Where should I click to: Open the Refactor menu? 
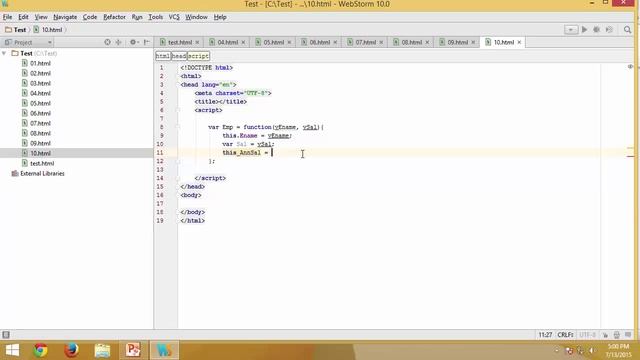click(114, 17)
